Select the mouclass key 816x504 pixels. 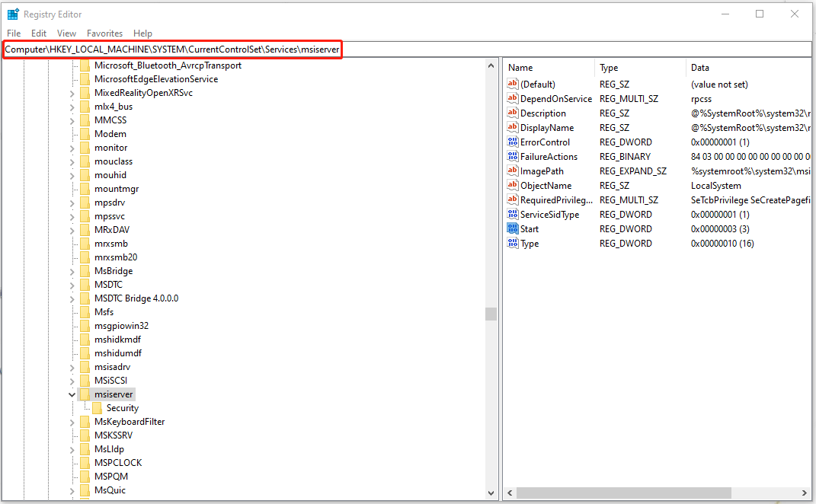pos(114,161)
